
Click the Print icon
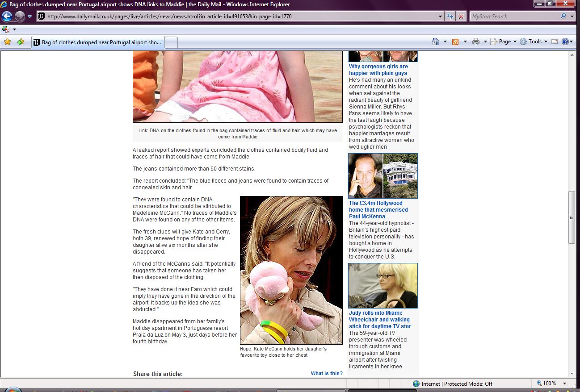476,42
